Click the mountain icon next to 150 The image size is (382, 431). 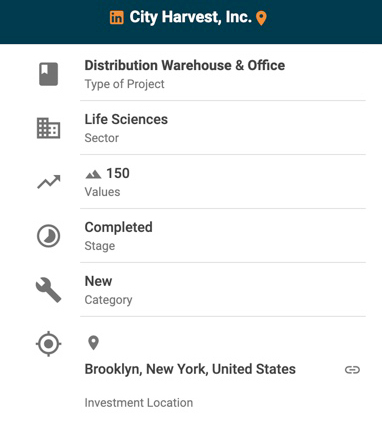(93, 174)
